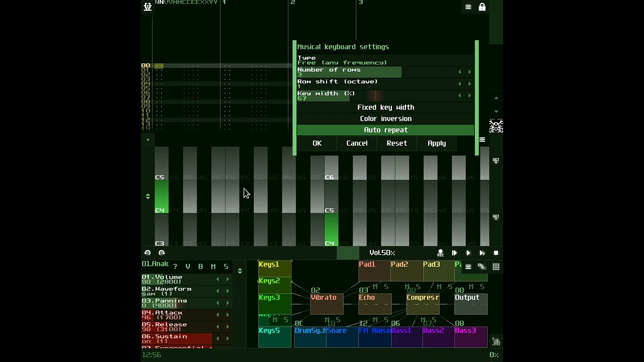644x362 pixels.
Task: Click the dashed selection rectangle icon
Action: [x=496, y=267]
